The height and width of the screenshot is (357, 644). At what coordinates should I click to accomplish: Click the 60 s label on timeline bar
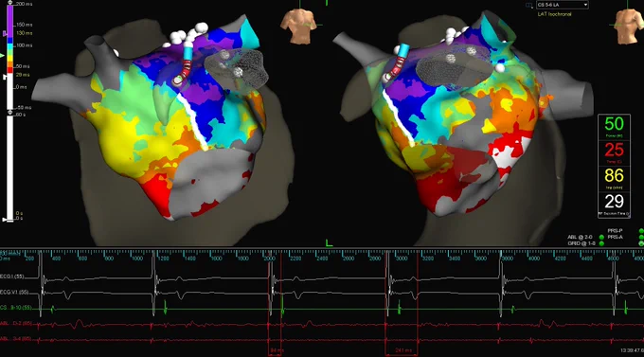20,115
